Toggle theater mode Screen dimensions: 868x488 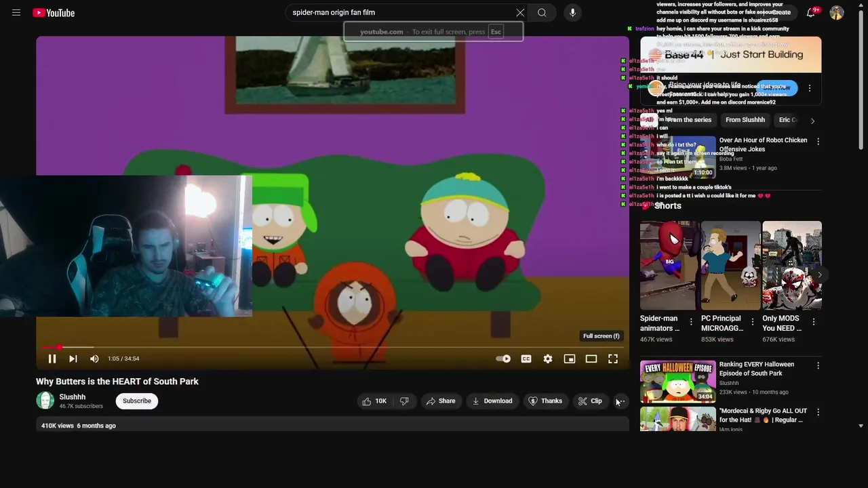pyautogui.click(x=591, y=359)
